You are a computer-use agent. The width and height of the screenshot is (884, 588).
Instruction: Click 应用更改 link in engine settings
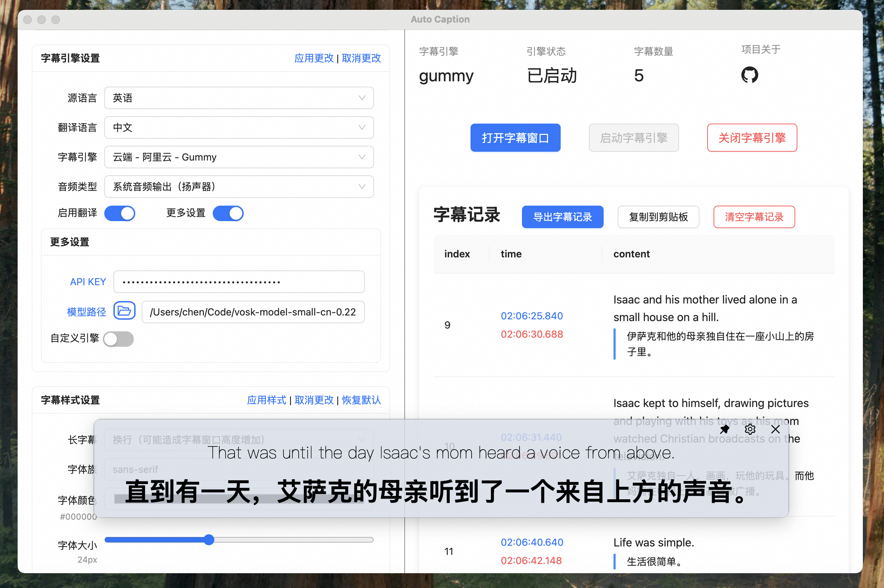coord(313,58)
